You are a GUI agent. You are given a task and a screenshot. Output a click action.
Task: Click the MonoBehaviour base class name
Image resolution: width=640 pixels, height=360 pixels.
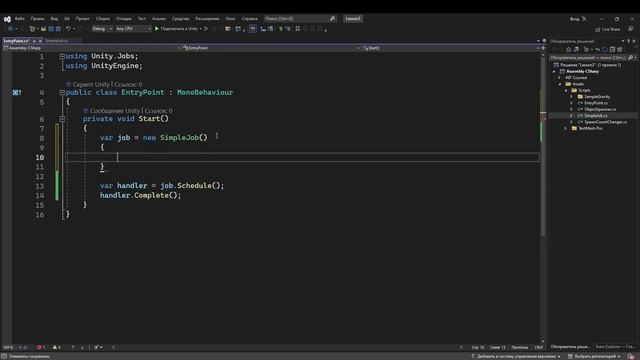tap(205, 93)
